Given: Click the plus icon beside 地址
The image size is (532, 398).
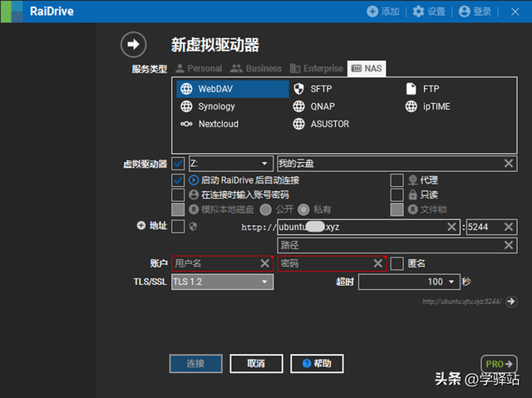Looking at the screenshot, I should [141, 225].
